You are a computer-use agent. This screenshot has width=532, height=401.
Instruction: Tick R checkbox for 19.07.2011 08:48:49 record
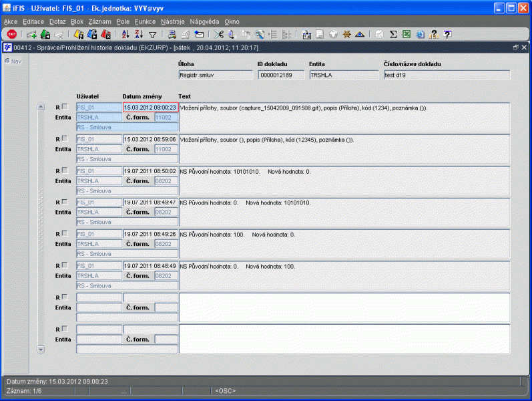point(65,265)
